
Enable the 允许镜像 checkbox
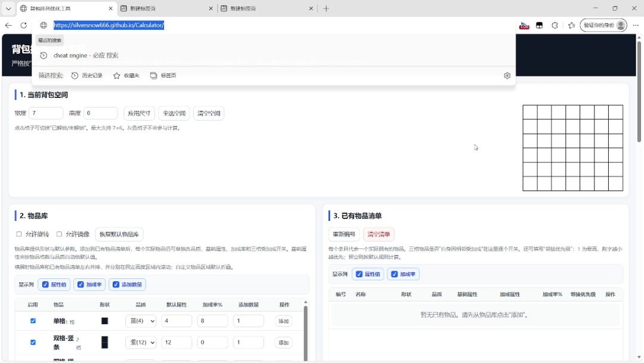[59, 234]
